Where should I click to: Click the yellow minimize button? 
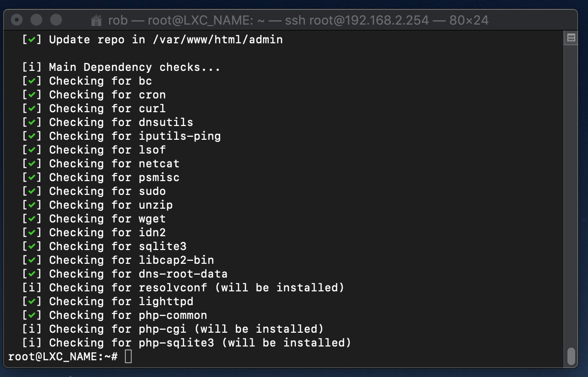(37, 20)
